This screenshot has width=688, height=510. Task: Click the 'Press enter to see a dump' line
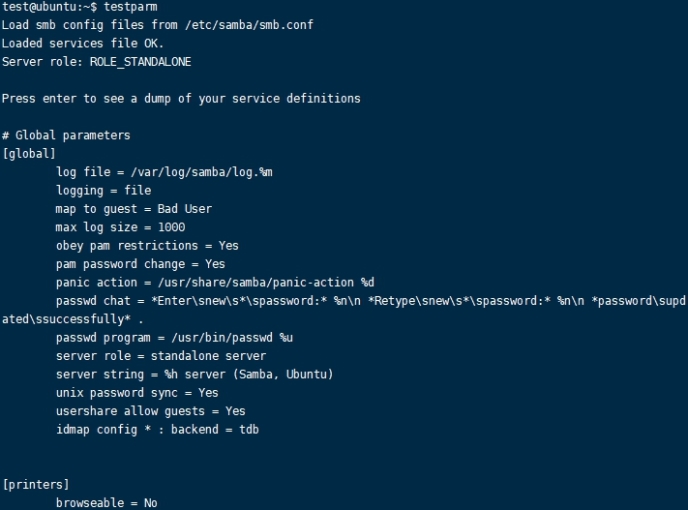[181, 98]
